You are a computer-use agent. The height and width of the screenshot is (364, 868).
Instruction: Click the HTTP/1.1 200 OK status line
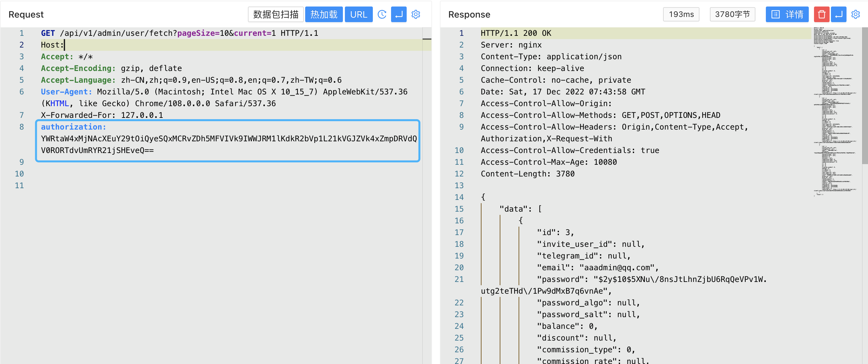[516, 33]
